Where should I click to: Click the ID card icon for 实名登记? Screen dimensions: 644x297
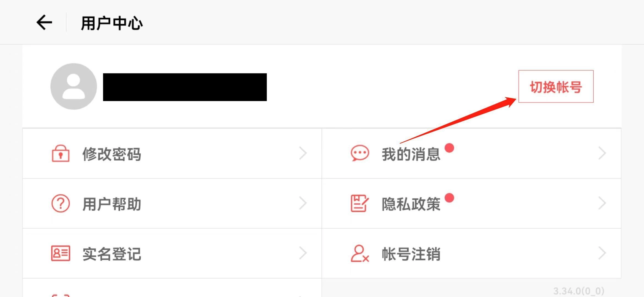[61, 253]
